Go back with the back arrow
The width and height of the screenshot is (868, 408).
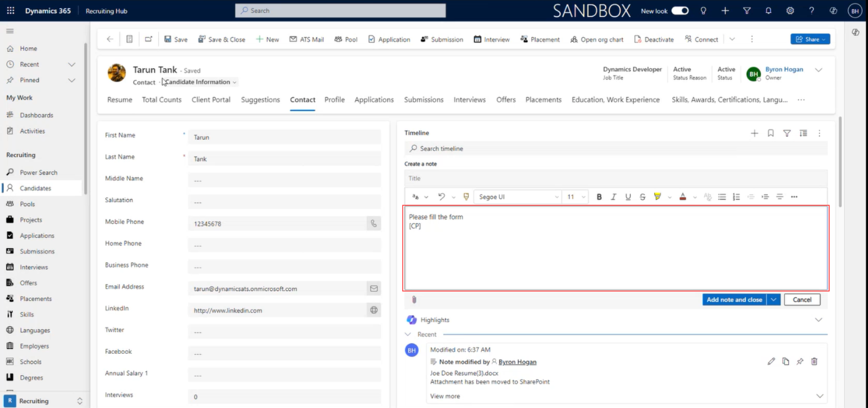[110, 39]
